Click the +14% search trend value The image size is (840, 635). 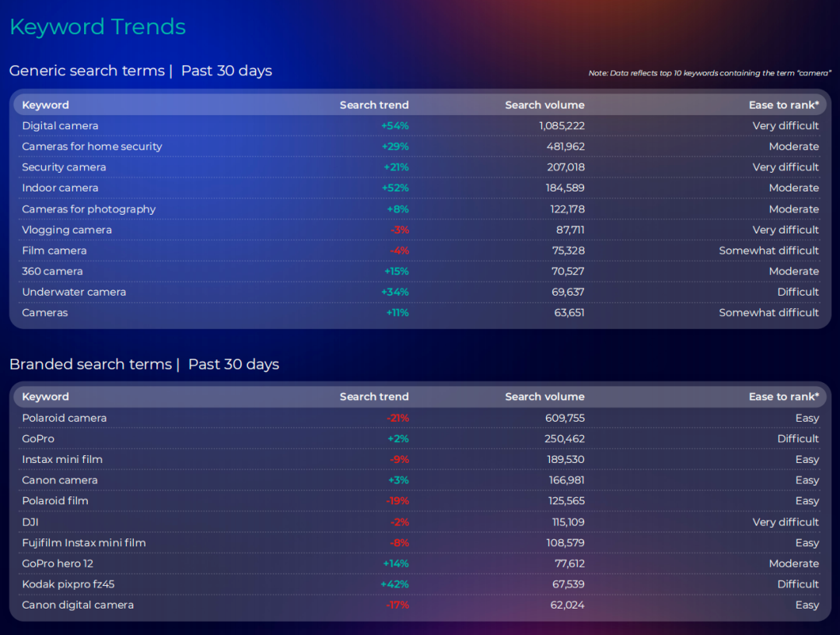[x=395, y=563]
